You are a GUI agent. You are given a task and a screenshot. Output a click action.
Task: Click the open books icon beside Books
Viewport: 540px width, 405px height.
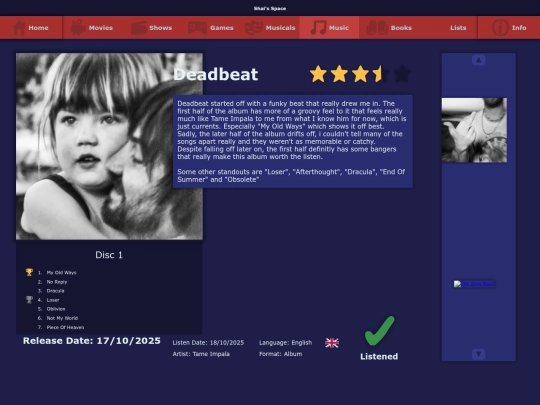click(377, 28)
